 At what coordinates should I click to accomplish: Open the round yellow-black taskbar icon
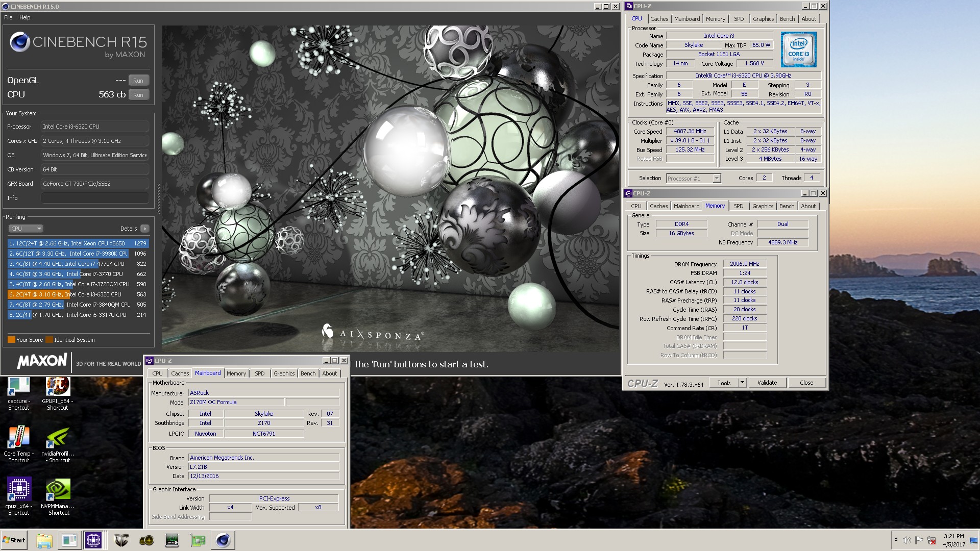click(146, 540)
